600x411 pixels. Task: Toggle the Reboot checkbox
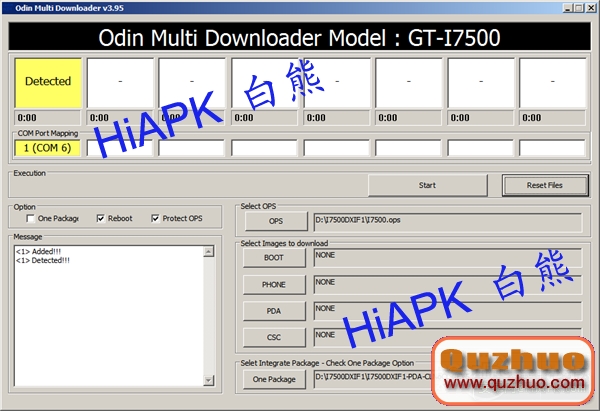click(101, 219)
